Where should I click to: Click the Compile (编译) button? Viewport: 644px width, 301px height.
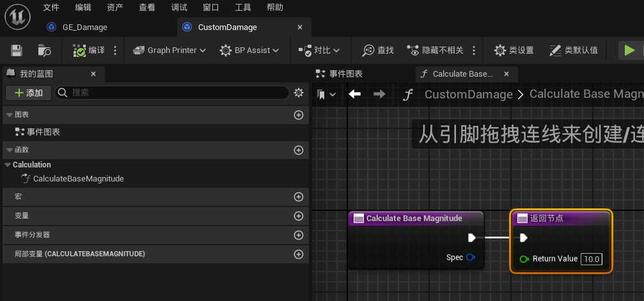[x=89, y=50]
